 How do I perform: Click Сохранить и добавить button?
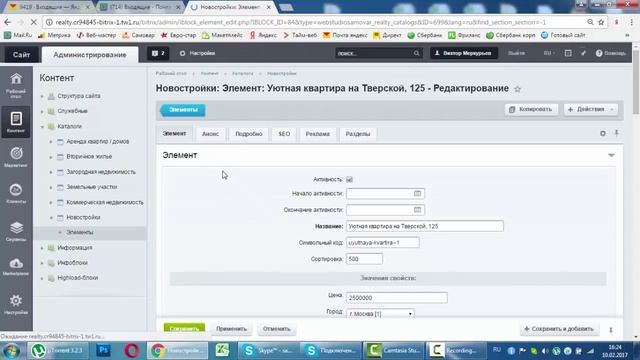(559, 329)
